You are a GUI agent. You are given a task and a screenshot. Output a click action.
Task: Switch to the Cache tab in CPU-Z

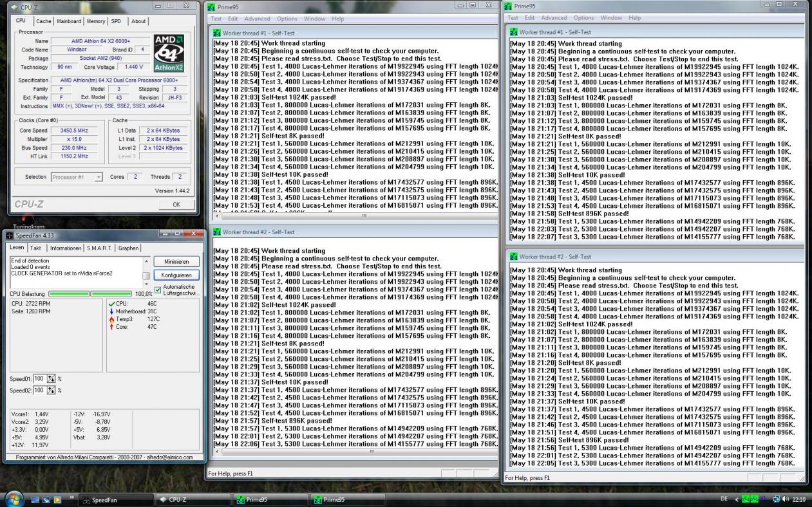pos(44,21)
